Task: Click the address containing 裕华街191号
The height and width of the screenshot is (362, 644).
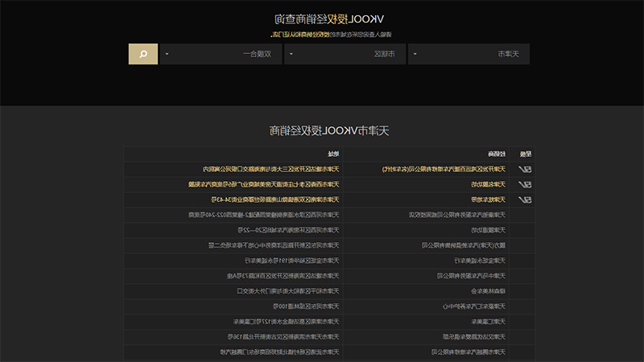Action: point(291,261)
